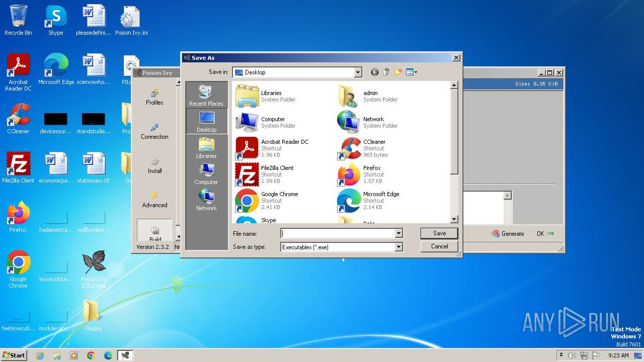Select FileZilla Client shortcut in list
644x362 pixels.
265,174
